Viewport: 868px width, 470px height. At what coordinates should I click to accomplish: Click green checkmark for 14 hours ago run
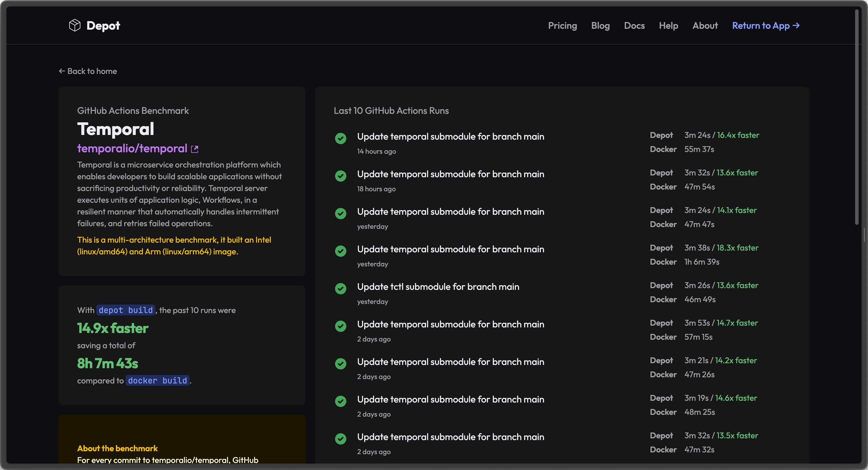click(340, 138)
